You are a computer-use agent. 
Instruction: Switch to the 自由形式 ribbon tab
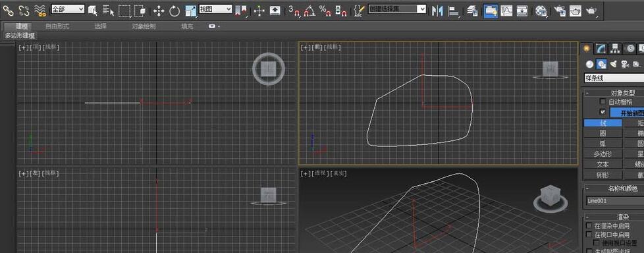point(57,26)
